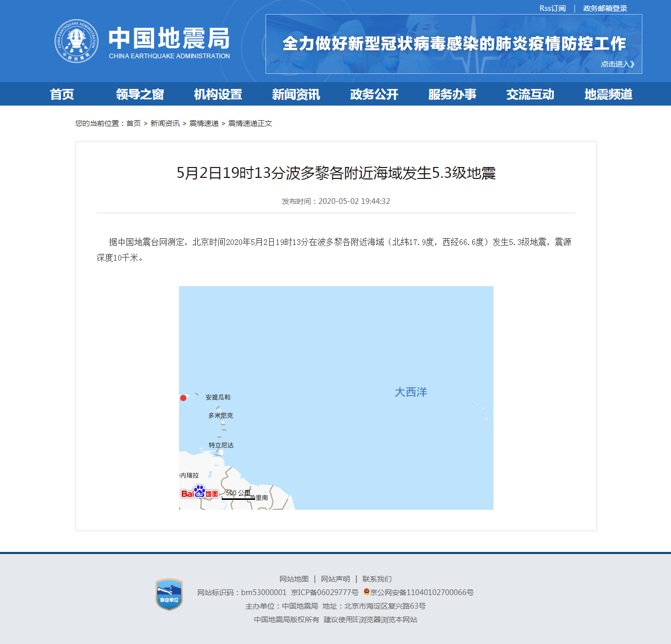The width and height of the screenshot is (671, 644).
Task: Open the 新闻资讯 navigation menu item
Action: point(296,94)
